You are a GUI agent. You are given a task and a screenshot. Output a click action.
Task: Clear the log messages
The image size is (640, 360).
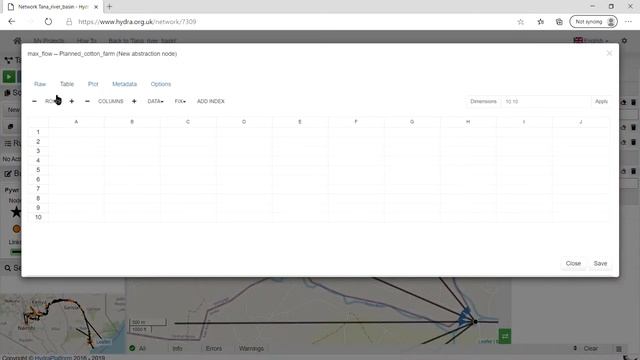[591, 348]
